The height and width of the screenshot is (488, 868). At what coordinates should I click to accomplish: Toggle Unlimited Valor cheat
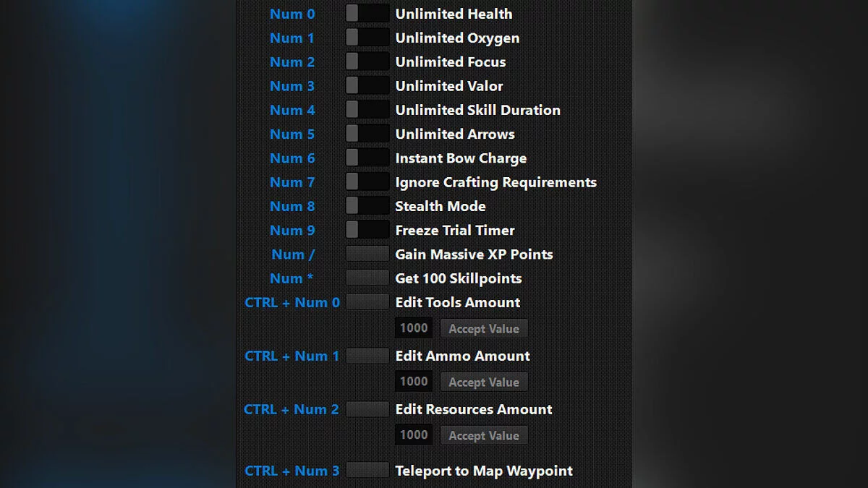(367, 85)
